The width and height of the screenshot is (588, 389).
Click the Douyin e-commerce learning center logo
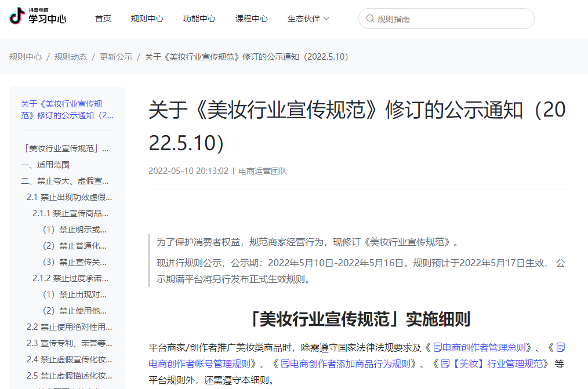(x=38, y=17)
